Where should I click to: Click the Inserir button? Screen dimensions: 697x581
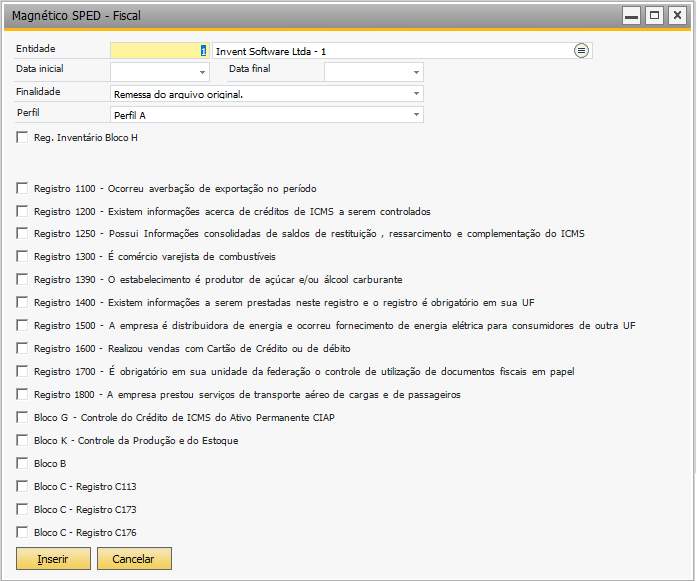pos(53,559)
